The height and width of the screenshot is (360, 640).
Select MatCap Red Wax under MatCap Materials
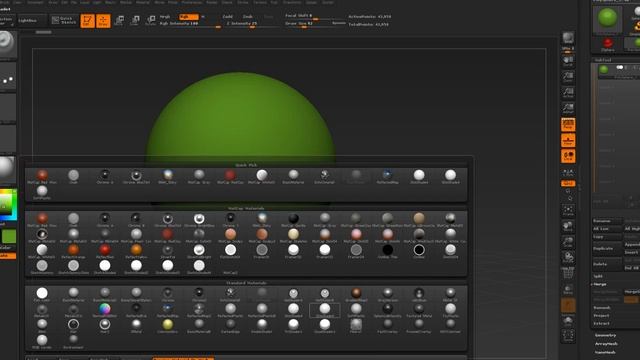click(42, 220)
